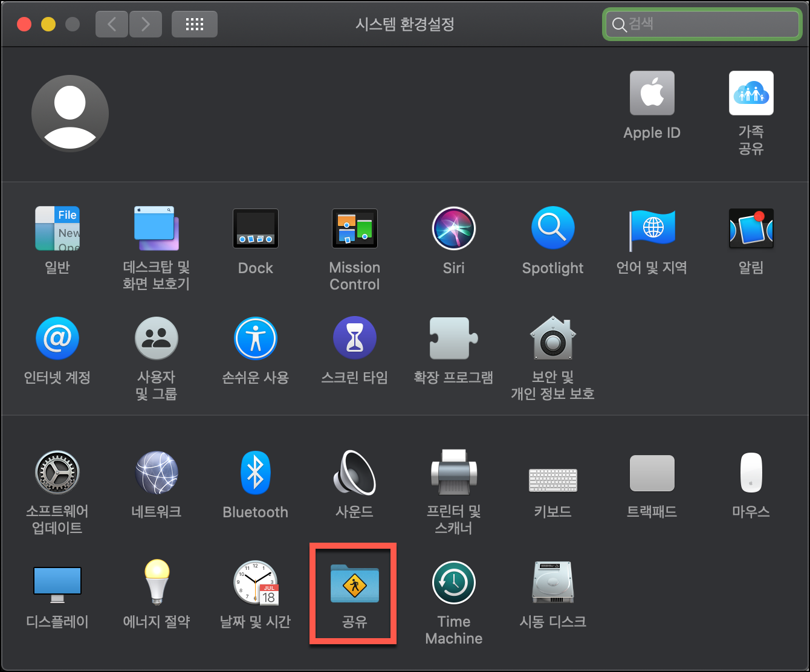This screenshot has height=672, width=810.
Task: Open the 사운드 (Sound) pane
Action: click(355, 472)
